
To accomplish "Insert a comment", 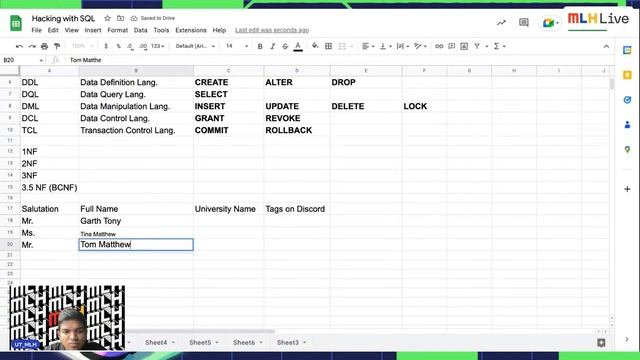I will (451, 47).
